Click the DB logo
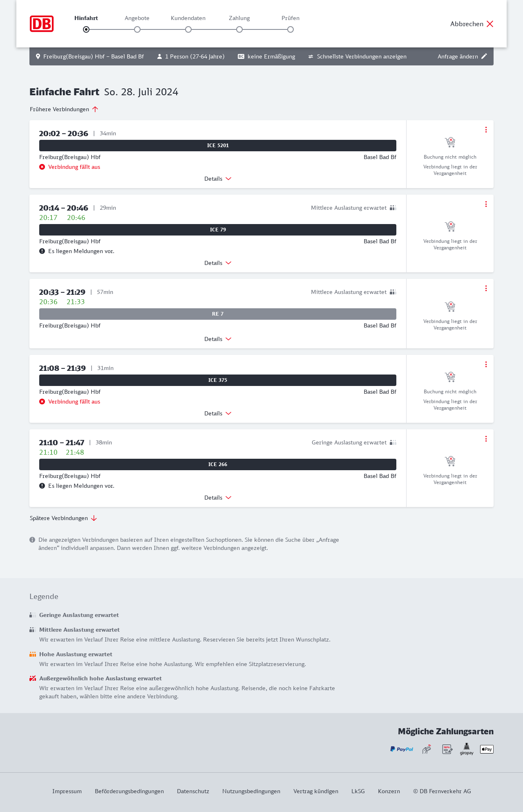Viewport: 523px width, 812px height. pyautogui.click(x=42, y=24)
